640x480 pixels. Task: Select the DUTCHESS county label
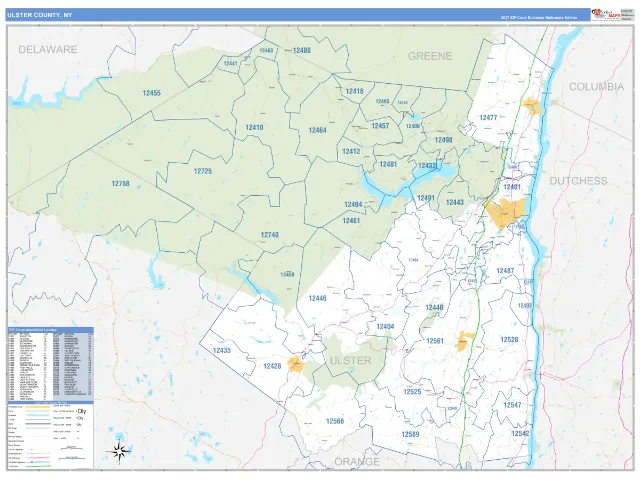578,181
